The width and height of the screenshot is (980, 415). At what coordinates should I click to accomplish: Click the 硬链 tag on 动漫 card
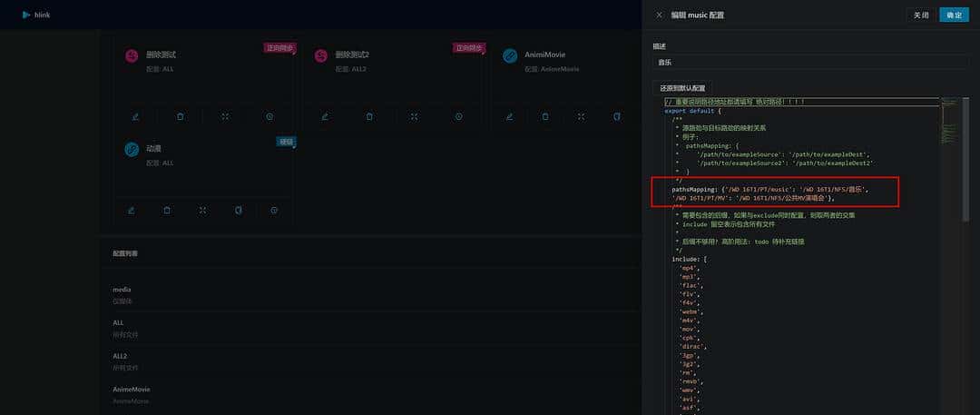[286, 142]
